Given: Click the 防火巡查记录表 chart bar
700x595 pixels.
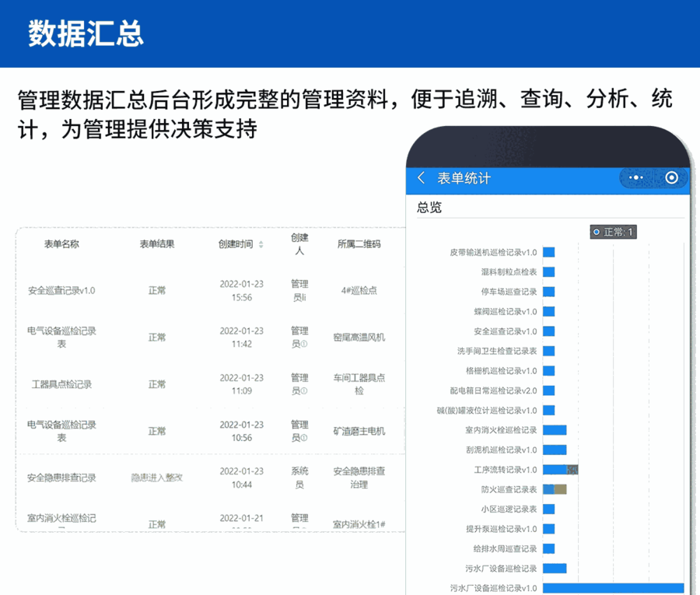Looking at the screenshot, I should pyautogui.click(x=555, y=489).
